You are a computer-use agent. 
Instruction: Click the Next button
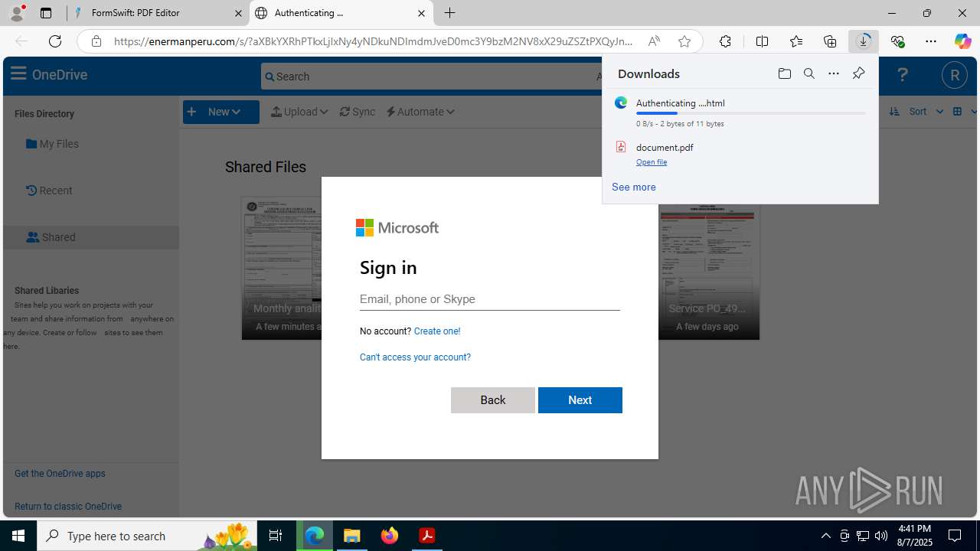(580, 400)
